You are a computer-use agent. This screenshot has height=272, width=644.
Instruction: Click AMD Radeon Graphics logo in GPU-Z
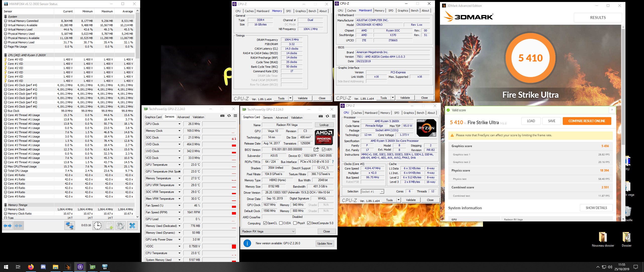(324, 137)
